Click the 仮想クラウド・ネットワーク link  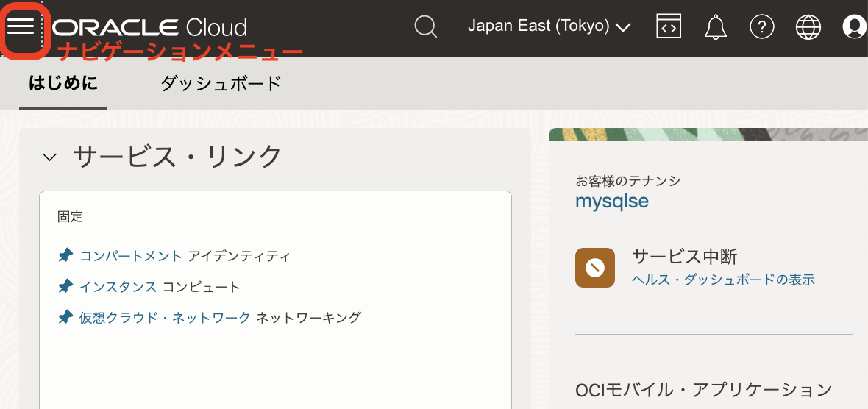[165, 318]
